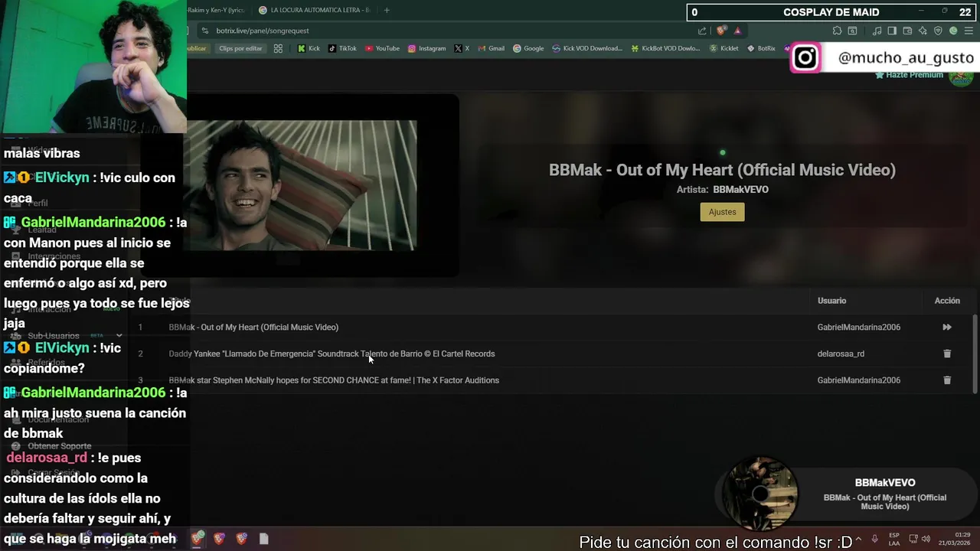Open the volume tray icon
Screen dimensions: 980x551
[926, 539]
